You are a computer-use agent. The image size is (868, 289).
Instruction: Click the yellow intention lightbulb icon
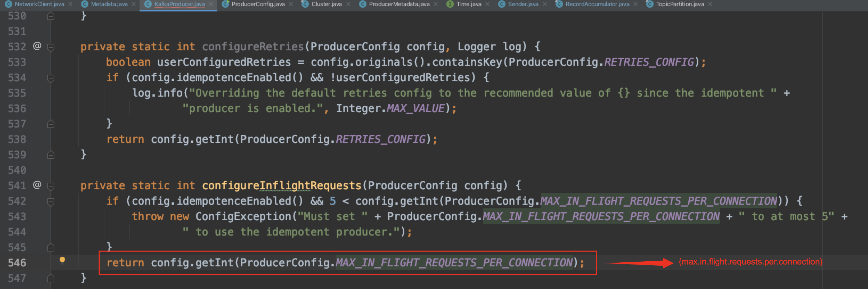[62, 260]
